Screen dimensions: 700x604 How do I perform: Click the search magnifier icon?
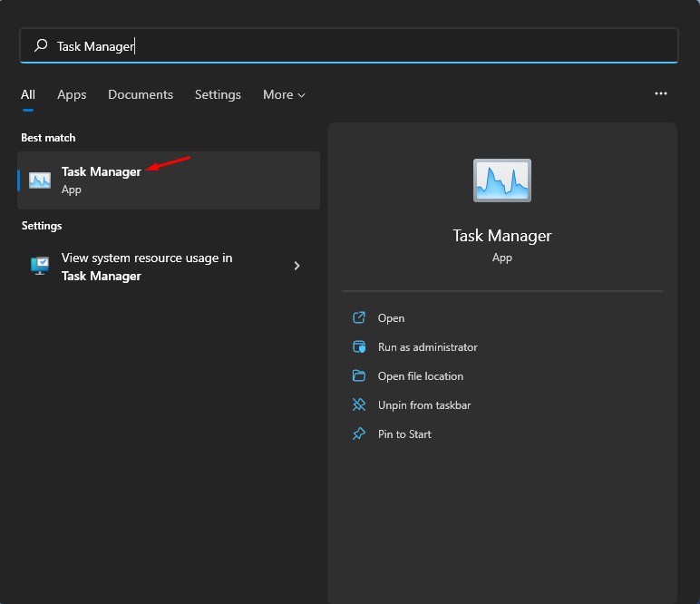pyautogui.click(x=41, y=45)
